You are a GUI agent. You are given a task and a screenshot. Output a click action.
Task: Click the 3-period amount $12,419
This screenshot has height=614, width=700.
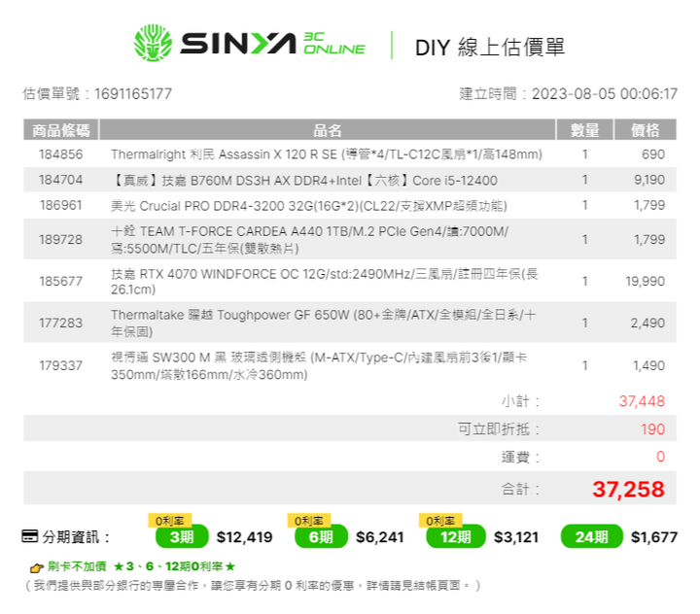pos(244,537)
